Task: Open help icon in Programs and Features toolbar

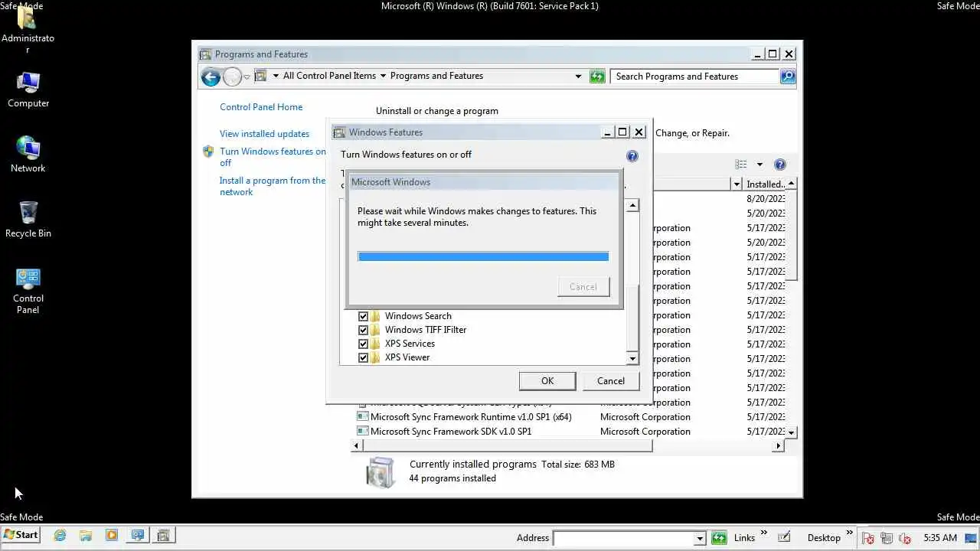Action: coord(780,165)
